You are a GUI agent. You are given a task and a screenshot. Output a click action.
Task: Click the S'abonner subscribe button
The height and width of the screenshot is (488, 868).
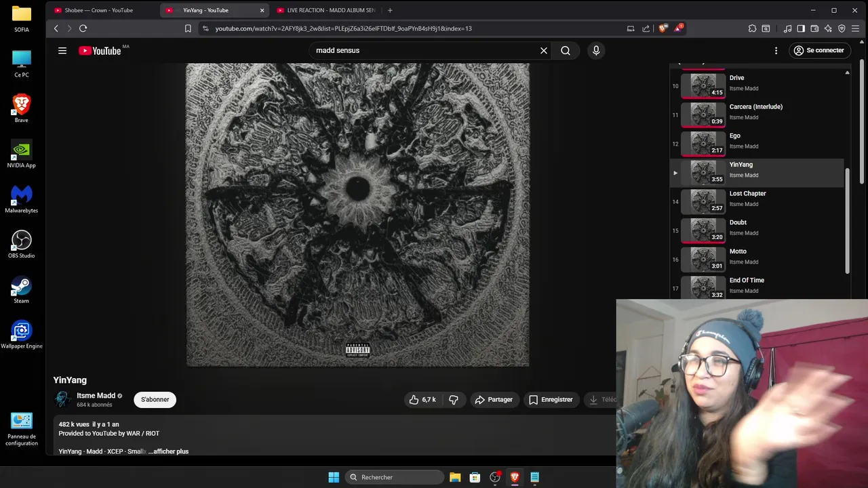[x=155, y=400]
